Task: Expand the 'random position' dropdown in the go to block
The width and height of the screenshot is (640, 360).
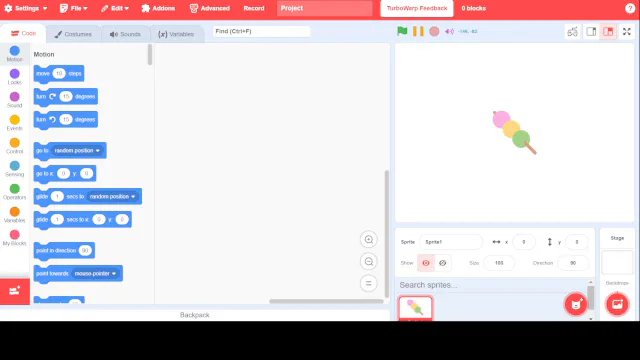Action: (77, 151)
